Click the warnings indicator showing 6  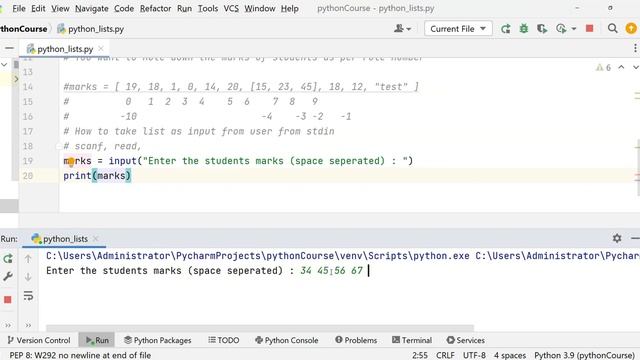(x=603, y=68)
